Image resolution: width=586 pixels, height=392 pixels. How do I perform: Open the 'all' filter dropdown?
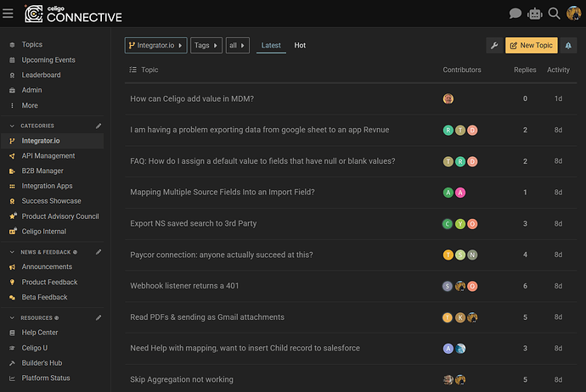[237, 46]
